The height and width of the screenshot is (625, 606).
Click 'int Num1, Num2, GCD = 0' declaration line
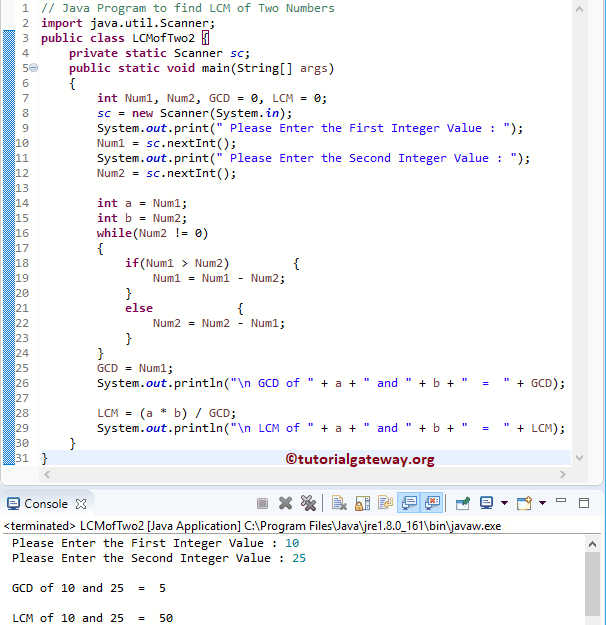coord(212,98)
